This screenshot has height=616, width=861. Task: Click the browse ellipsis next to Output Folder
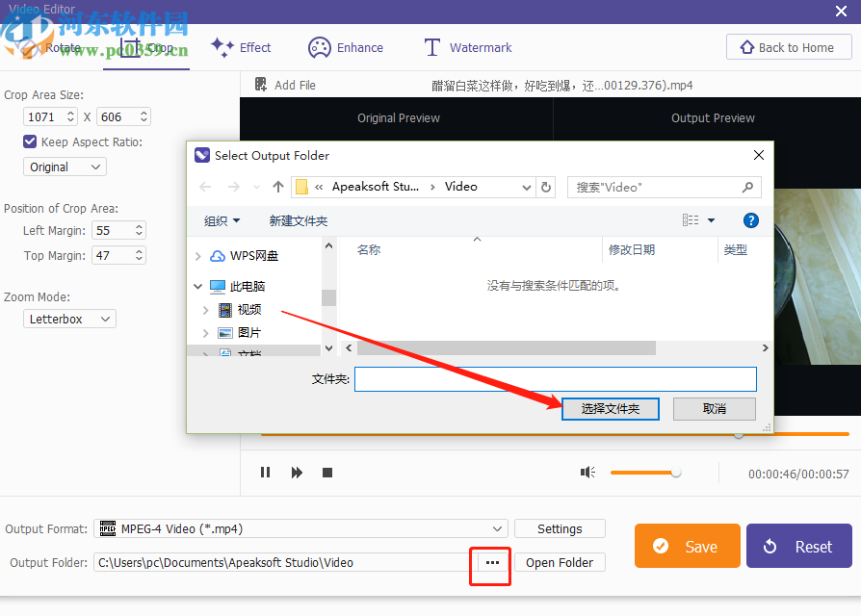(x=489, y=562)
